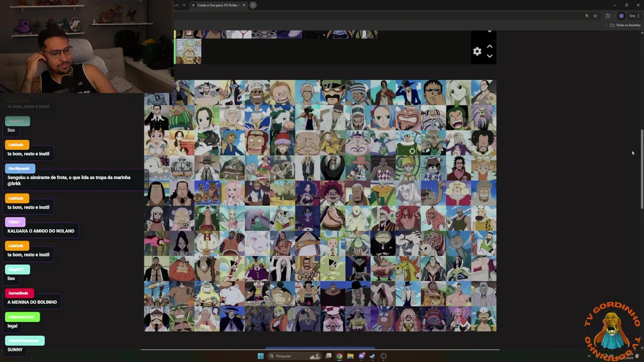Open Google Chrome from the taskbar
Screen dimensions: 644x362
[x=340, y=356]
